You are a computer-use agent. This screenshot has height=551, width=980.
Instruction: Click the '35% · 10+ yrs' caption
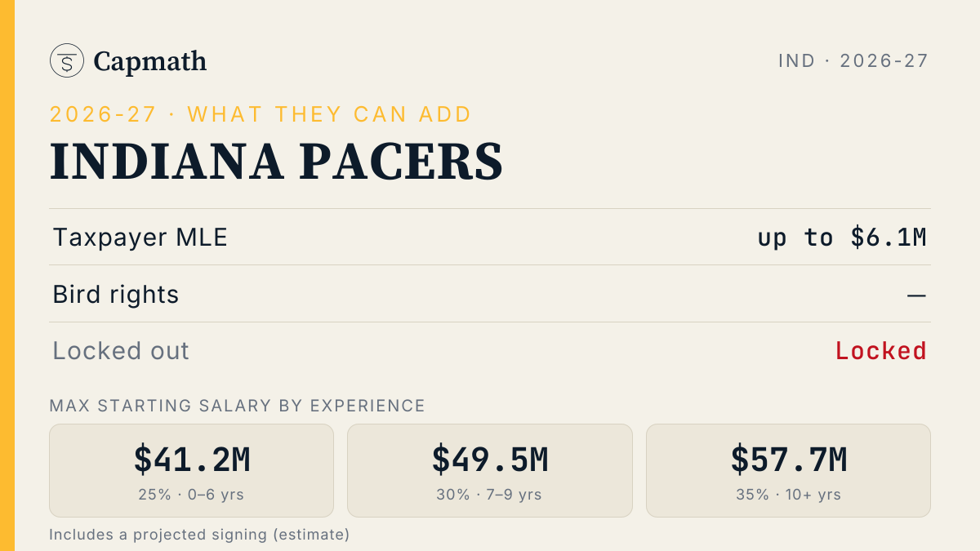(789, 495)
